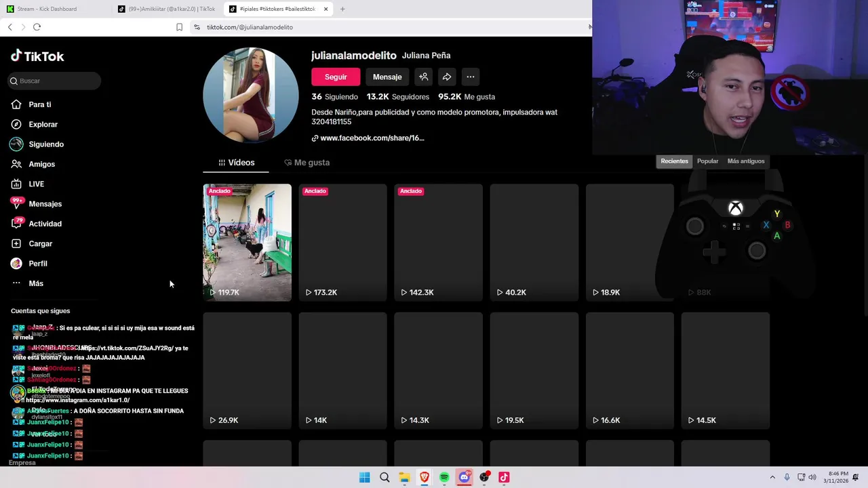Reload the page with refresh icon

37,27
